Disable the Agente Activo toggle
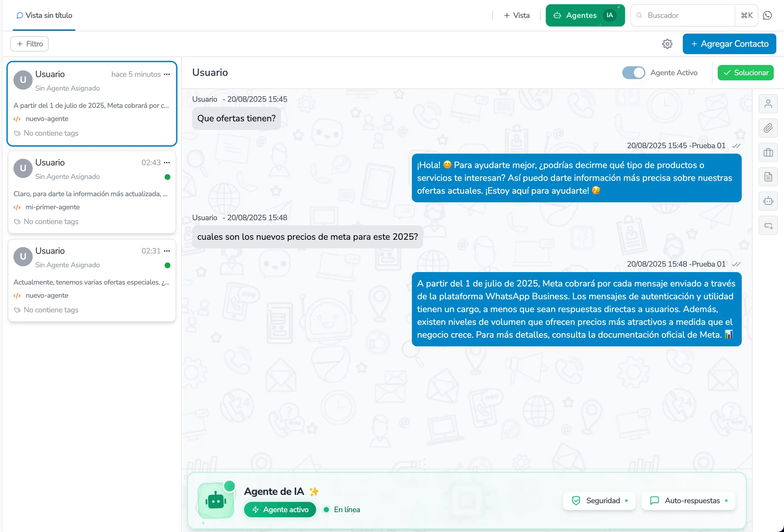Image resolution: width=784 pixels, height=532 pixels. (633, 72)
